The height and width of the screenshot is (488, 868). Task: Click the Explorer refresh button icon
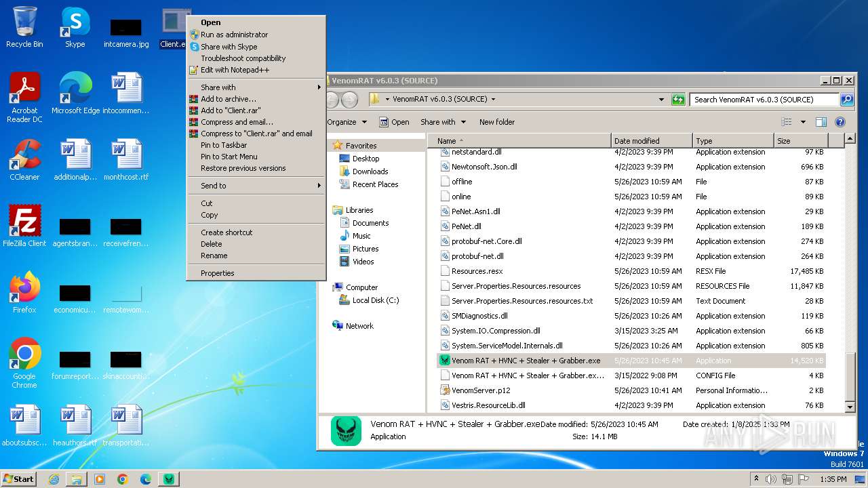tap(678, 100)
